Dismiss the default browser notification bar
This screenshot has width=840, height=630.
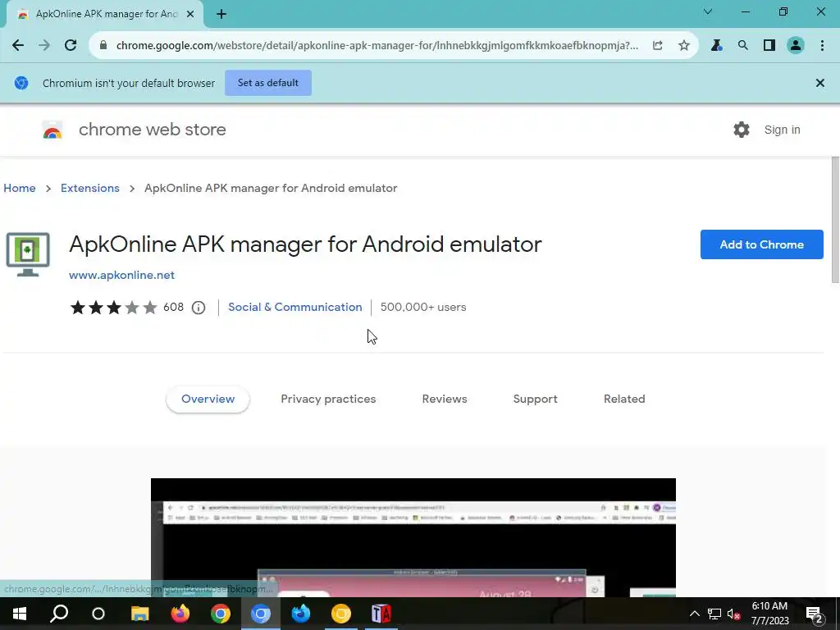(819, 83)
